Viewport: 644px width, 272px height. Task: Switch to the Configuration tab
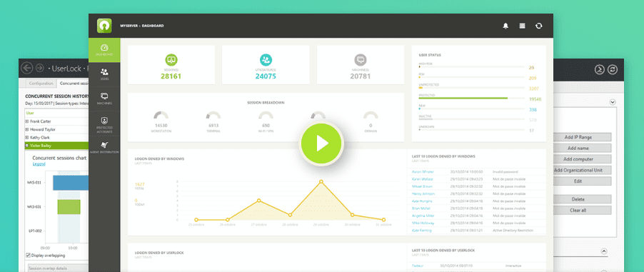(x=41, y=84)
